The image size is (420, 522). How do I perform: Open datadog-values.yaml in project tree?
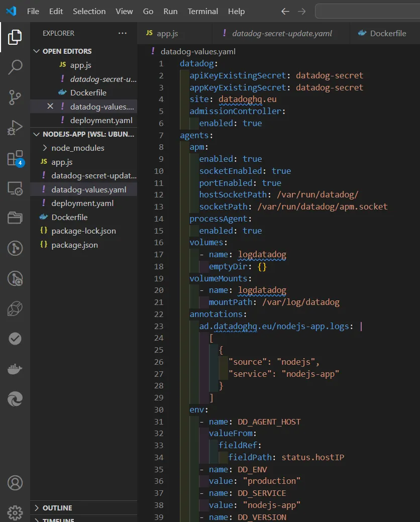(84, 189)
